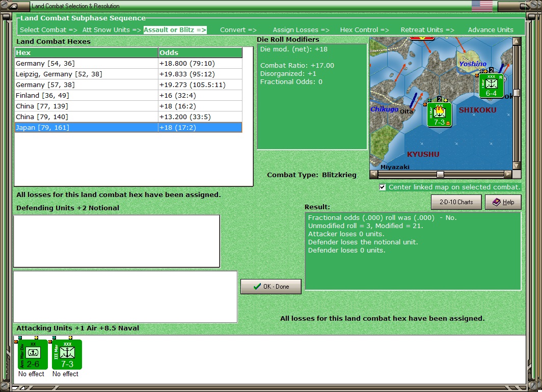Click the US flag icon in title bar
Screen dimensions: 542x392
482,6
